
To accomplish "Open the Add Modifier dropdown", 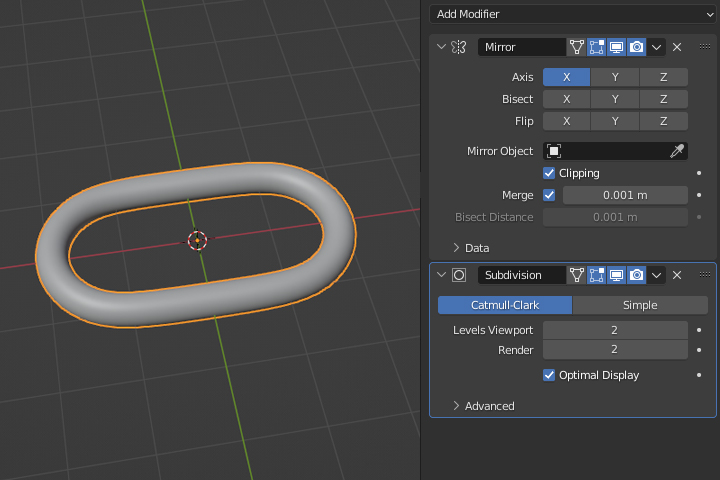I will [573, 14].
